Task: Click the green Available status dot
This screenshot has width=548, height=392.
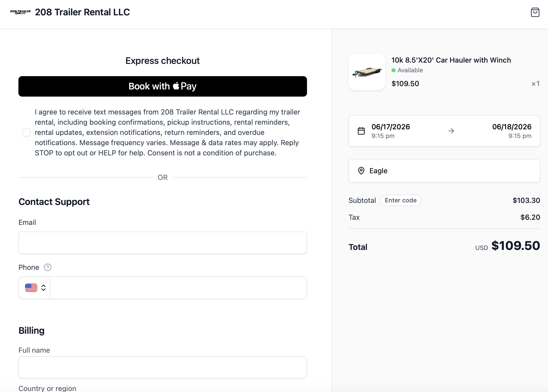Action: coord(393,70)
